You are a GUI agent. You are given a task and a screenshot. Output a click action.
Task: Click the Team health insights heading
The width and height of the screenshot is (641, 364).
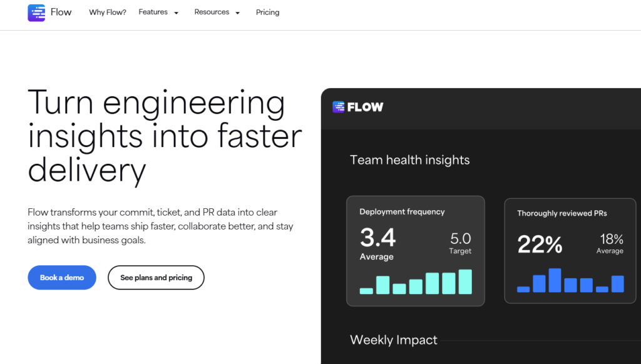tap(409, 159)
